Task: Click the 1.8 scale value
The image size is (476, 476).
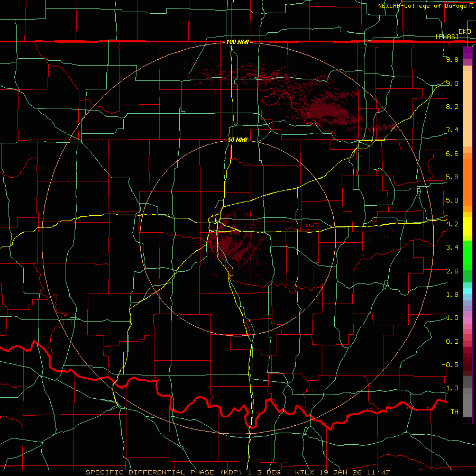Action: (452, 295)
